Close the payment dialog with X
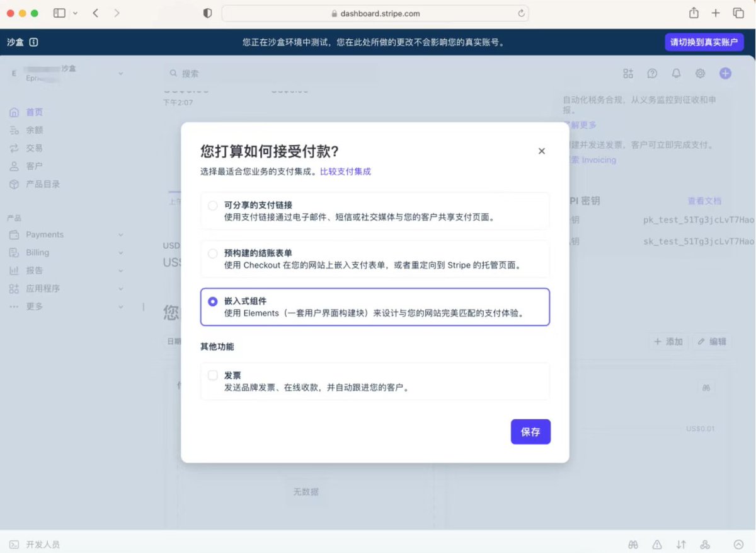756x553 pixels. [542, 151]
